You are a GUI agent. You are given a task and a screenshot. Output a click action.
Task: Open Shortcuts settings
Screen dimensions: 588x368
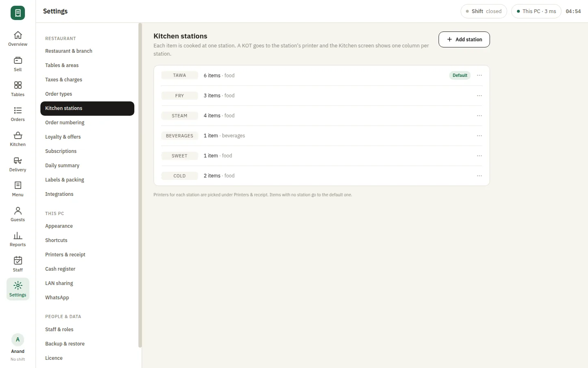click(87, 240)
